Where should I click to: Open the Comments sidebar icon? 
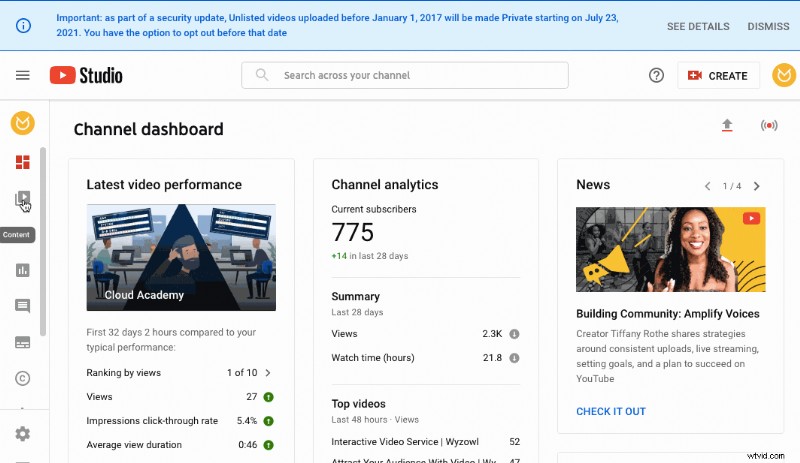(x=22, y=306)
